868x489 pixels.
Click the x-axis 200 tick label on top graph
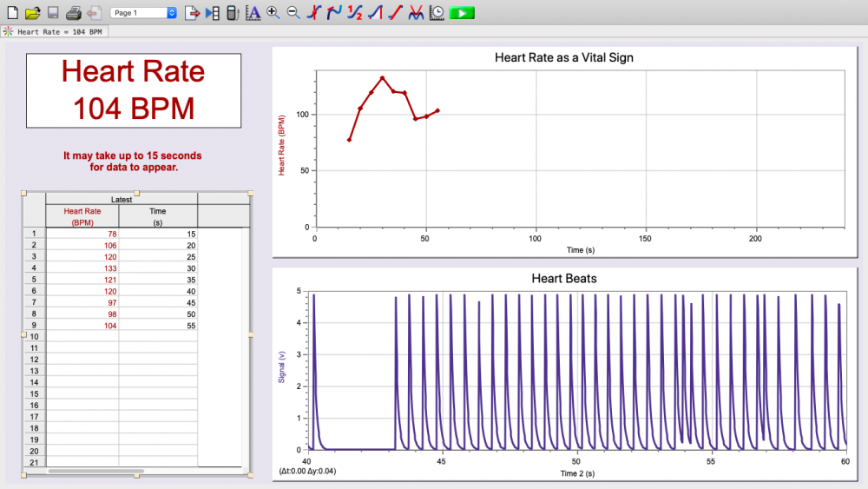(755, 239)
